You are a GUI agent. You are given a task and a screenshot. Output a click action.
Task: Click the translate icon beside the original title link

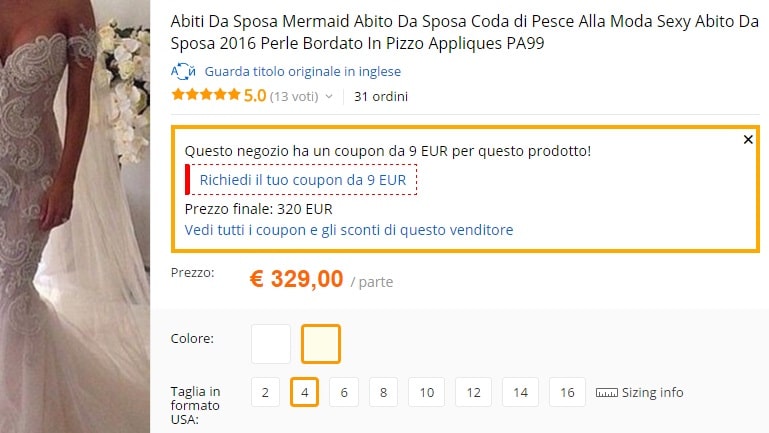tap(183, 72)
